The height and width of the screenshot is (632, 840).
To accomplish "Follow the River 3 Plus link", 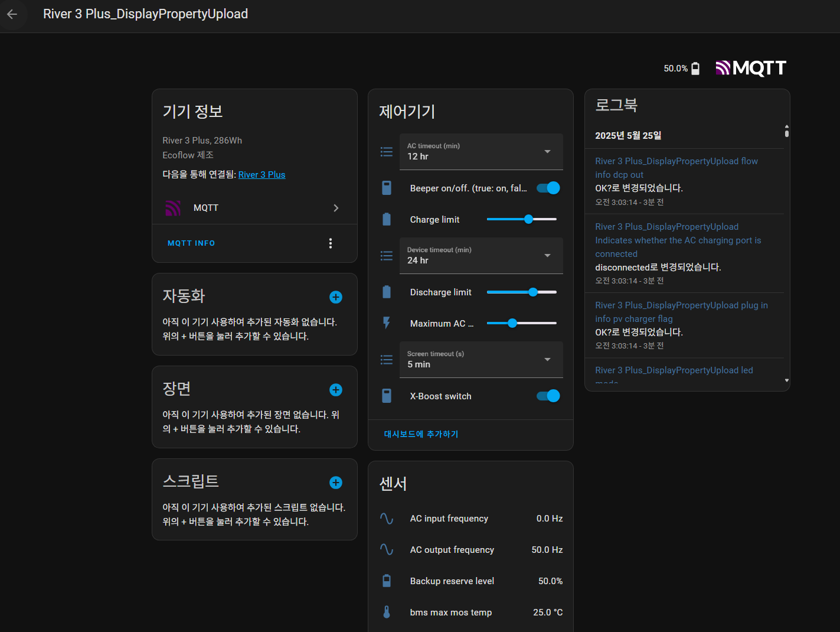I will point(262,175).
